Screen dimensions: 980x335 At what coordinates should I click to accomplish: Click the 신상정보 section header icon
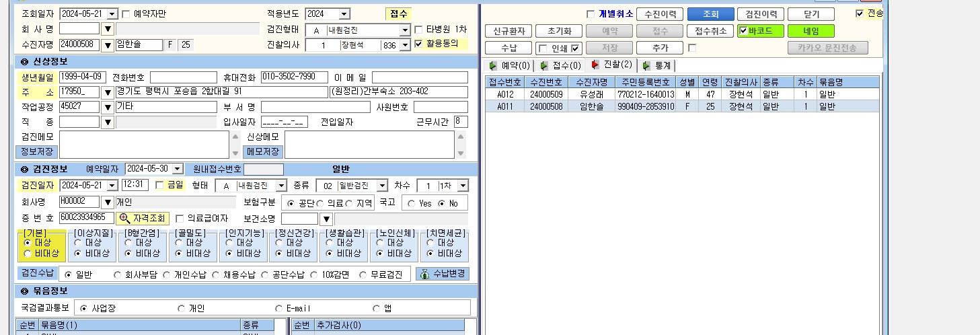25,62
